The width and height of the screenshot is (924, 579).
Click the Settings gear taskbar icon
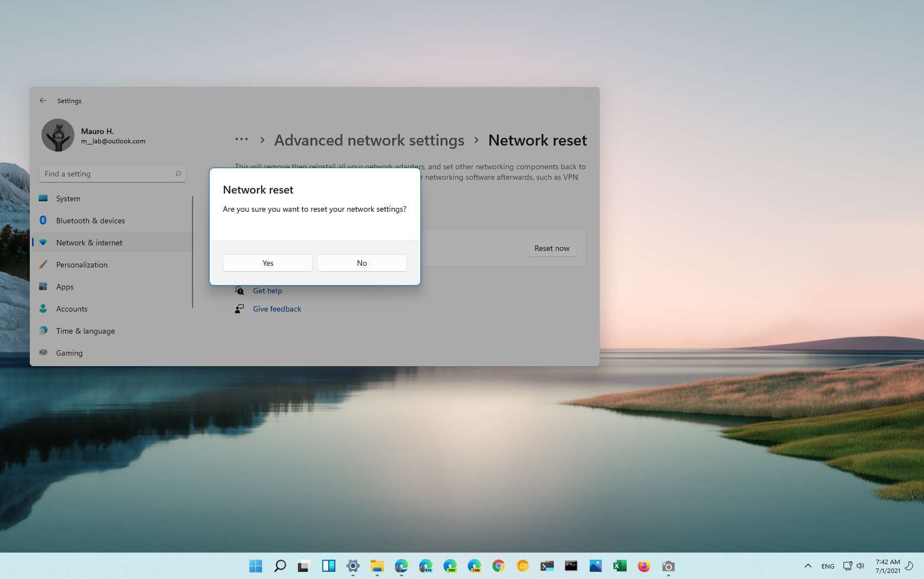tap(352, 566)
